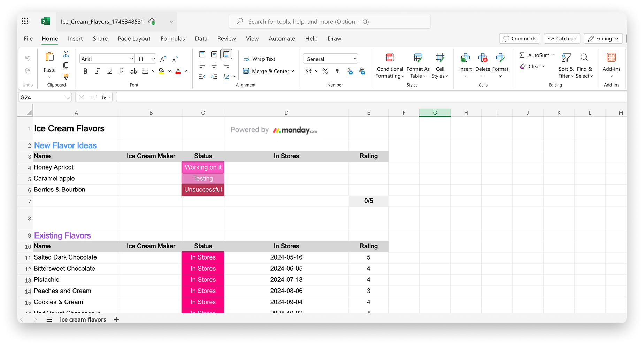Screen dimensions: 644x346
Task: Click the Catch up button
Action: point(562,39)
